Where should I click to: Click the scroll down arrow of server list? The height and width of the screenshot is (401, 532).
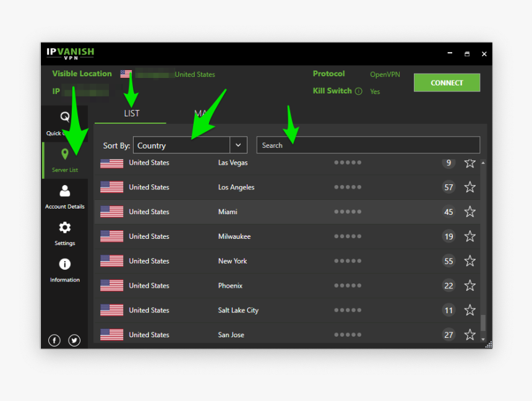[483, 339]
